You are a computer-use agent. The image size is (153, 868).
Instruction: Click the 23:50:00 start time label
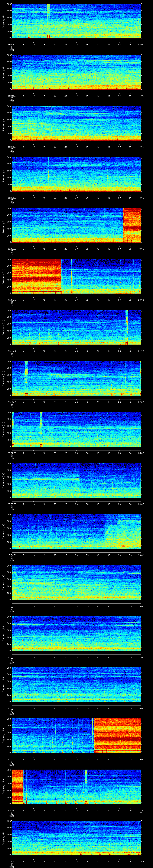click(x=12, y=351)
